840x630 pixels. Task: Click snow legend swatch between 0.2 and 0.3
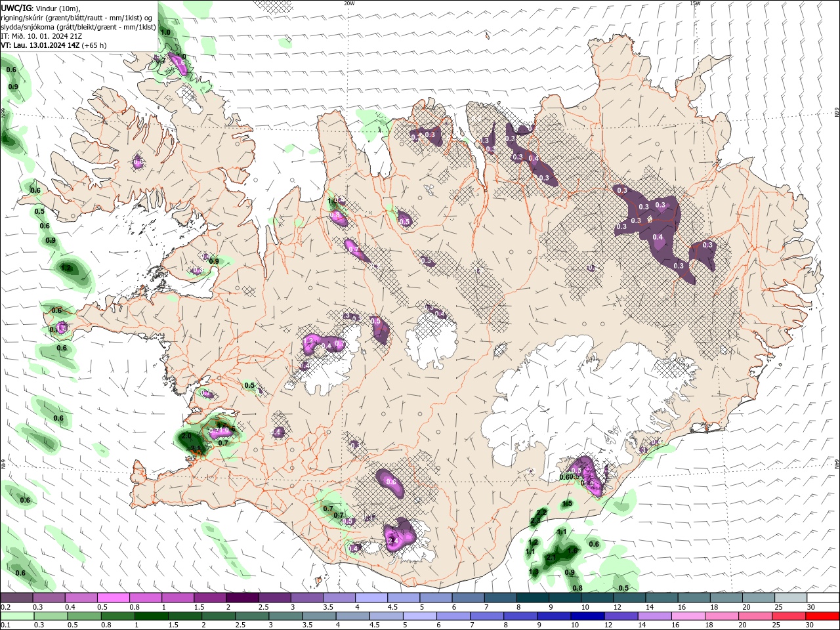(x=17, y=597)
